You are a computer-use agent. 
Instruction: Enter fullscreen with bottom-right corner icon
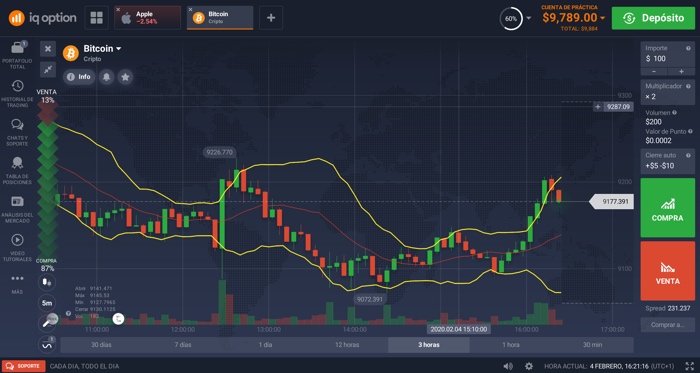coord(690,366)
